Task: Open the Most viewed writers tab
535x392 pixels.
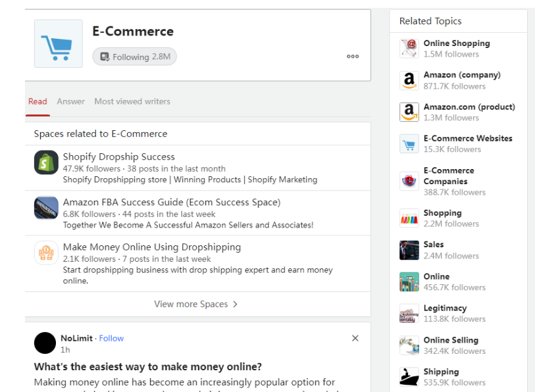Action: pos(132,101)
